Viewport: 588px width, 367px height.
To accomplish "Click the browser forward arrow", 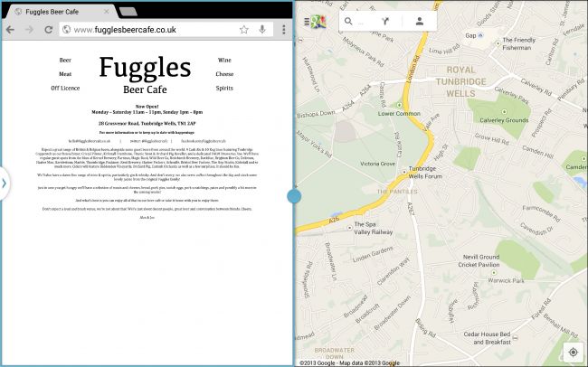I will click(31, 30).
